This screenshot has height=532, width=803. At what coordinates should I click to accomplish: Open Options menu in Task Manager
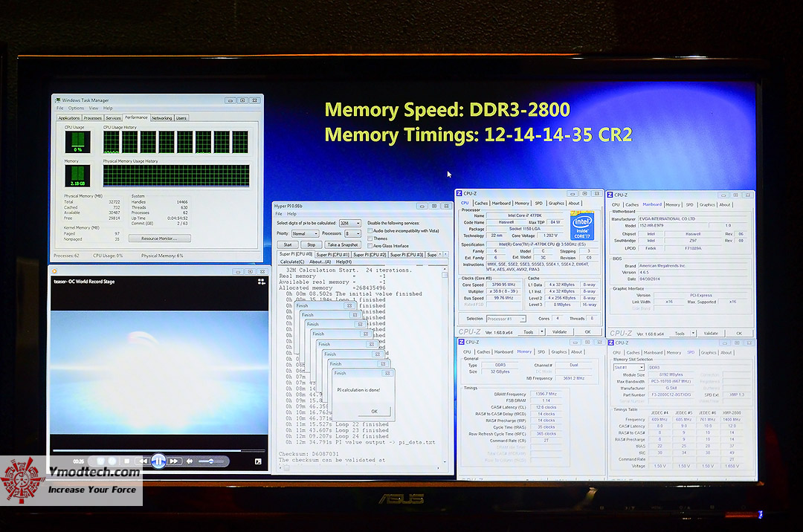point(76,108)
